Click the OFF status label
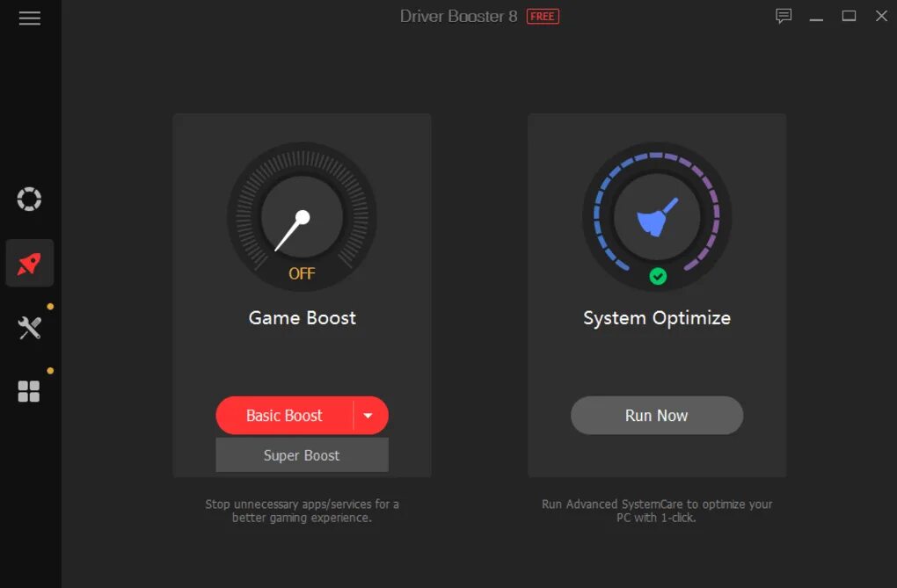 (302, 273)
